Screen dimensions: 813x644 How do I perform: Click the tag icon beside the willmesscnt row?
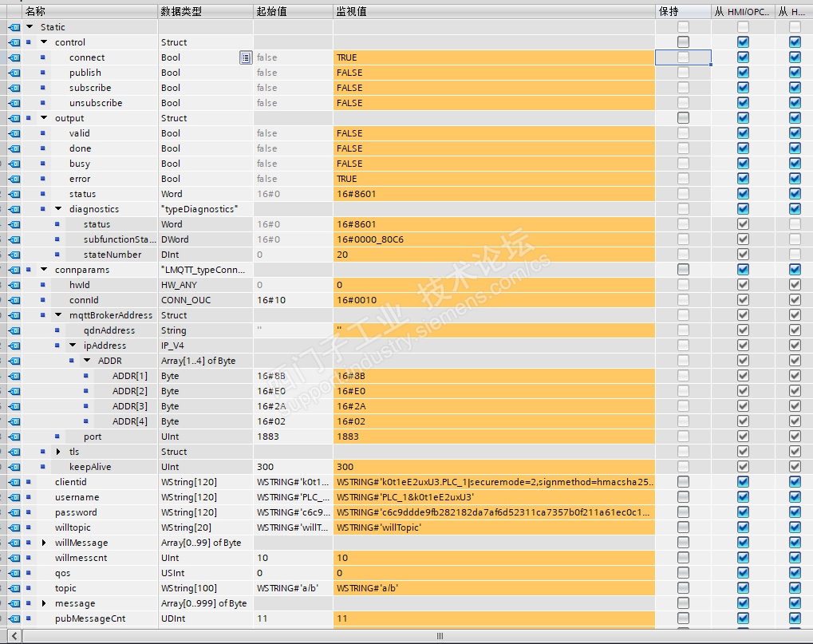[x=14, y=558]
